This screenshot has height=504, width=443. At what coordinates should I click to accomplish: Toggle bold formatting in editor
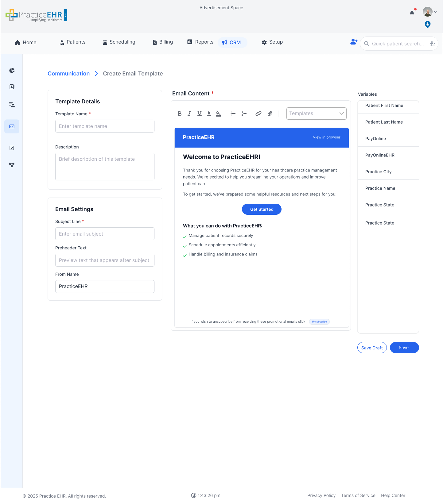(180, 113)
